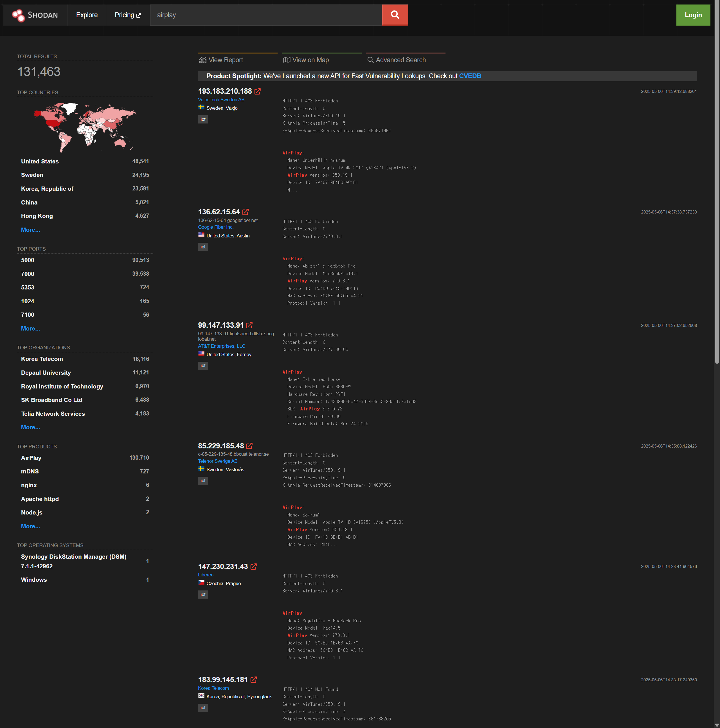Open AT&T Enterprises, LLC link

pyautogui.click(x=222, y=346)
